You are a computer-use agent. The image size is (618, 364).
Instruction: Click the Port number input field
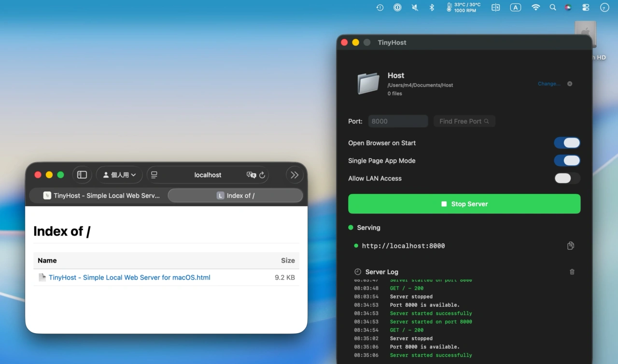click(x=397, y=121)
